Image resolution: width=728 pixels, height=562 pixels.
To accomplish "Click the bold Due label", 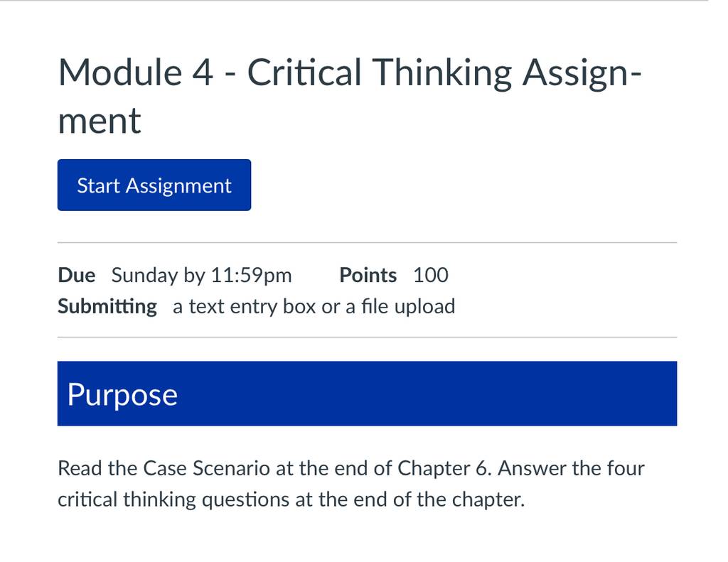I will click(77, 275).
